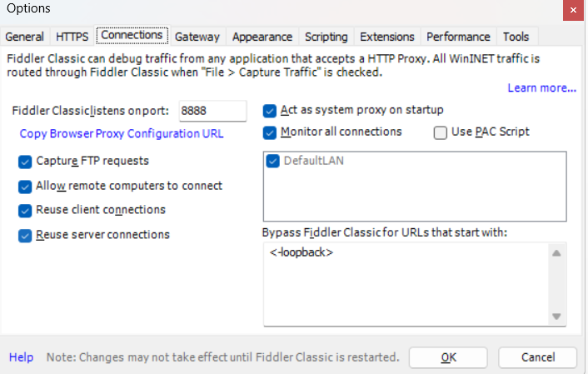The width and height of the screenshot is (588, 374).
Task: Uncheck Act as system proxy on startup
Action: (270, 110)
